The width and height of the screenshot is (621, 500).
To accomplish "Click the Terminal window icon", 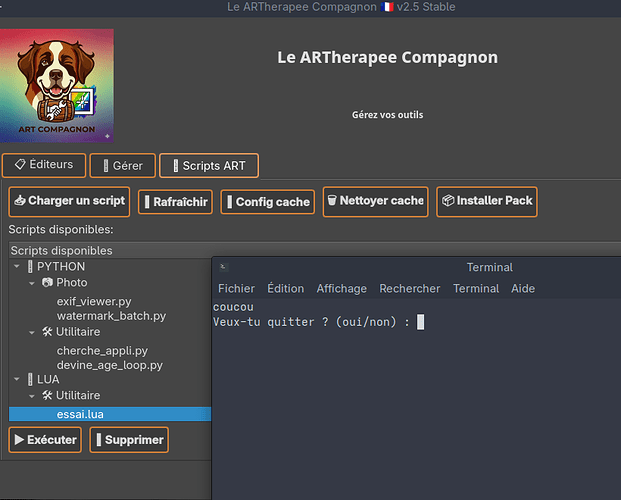I will pyautogui.click(x=223, y=267).
